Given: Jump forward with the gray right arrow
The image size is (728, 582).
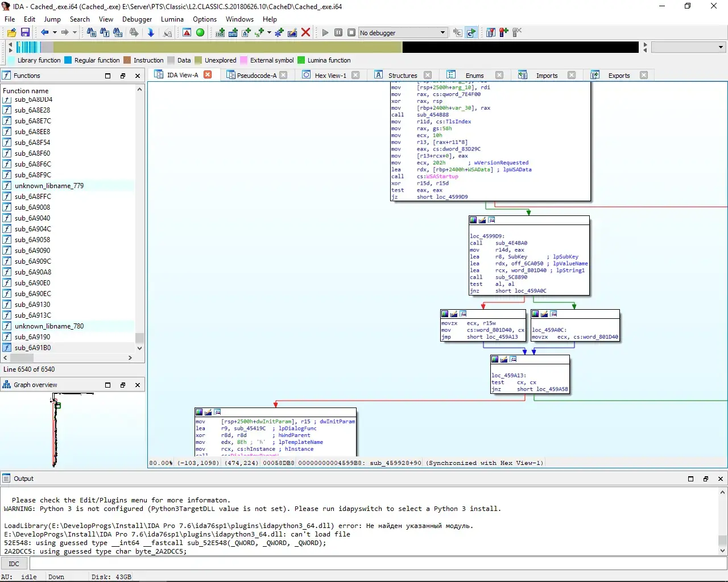Looking at the screenshot, I should [x=65, y=33].
